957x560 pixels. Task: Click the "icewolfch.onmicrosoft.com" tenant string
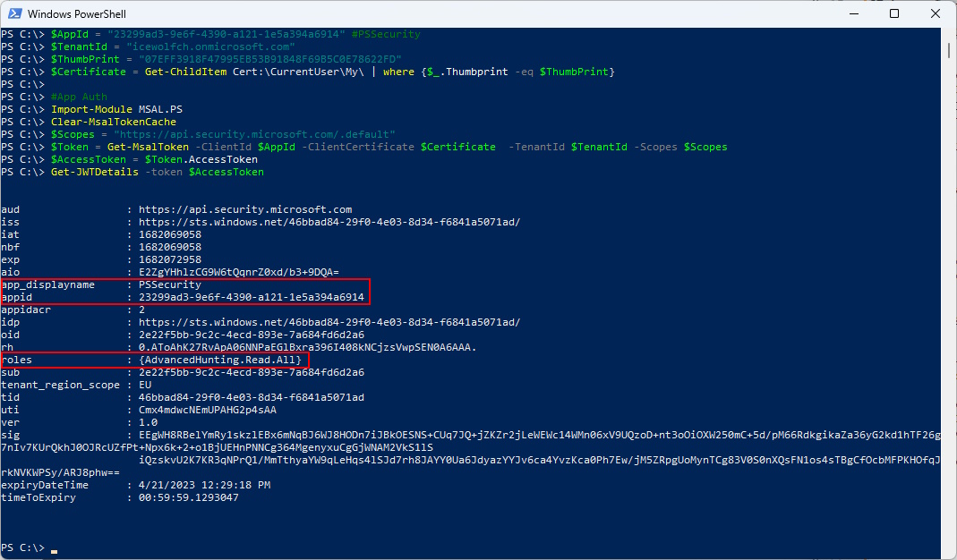coord(210,47)
